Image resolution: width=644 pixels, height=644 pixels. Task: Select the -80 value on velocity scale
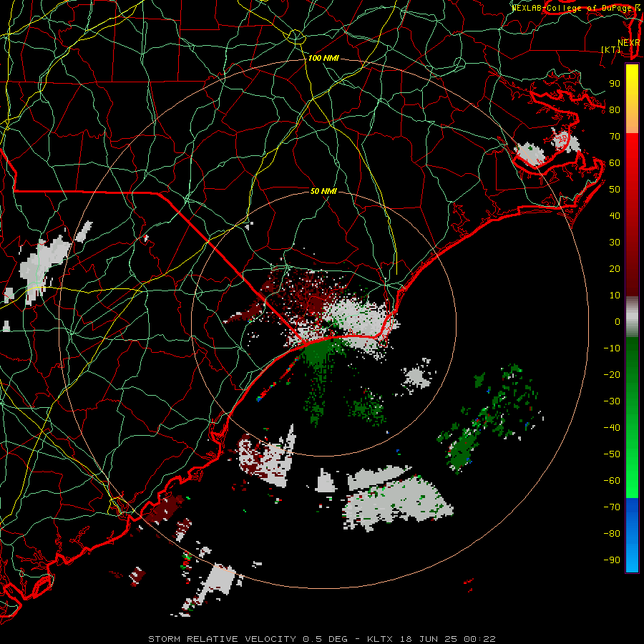pos(612,534)
